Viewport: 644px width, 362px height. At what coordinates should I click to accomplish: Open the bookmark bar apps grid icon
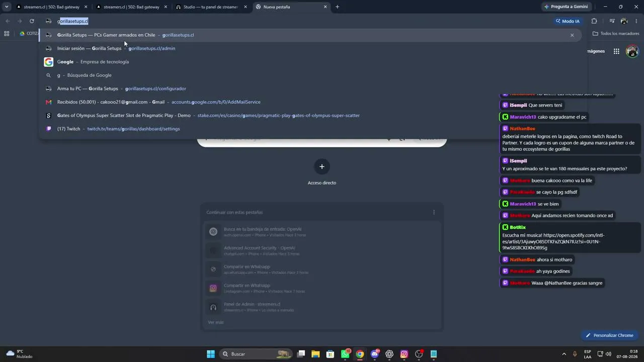coord(7,34)
